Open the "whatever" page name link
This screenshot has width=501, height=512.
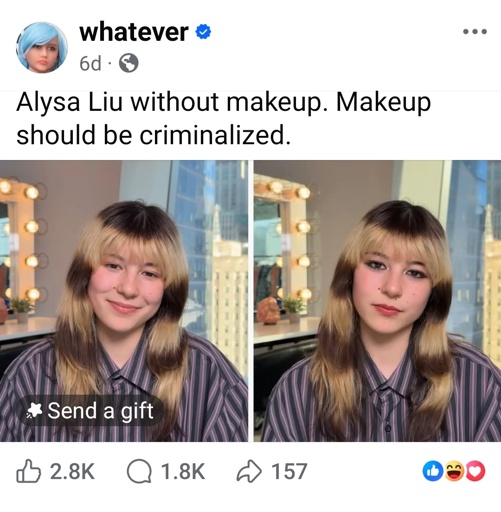tap(134, 32)
